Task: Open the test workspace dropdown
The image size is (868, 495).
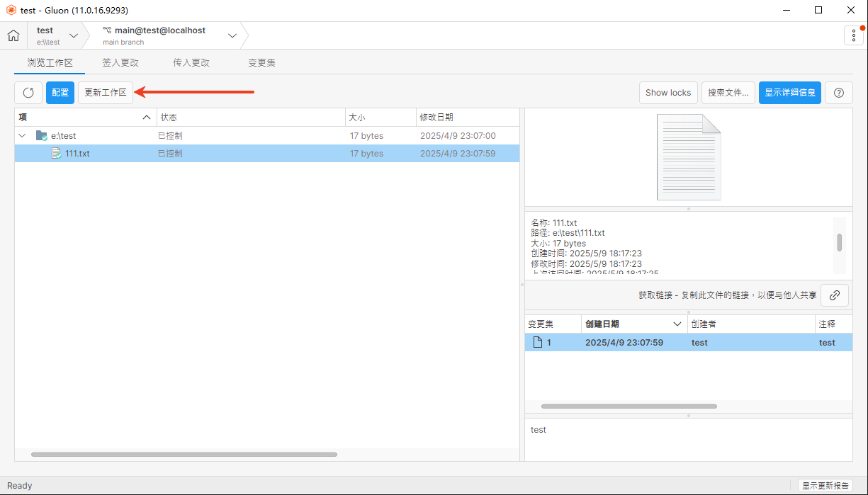Action: [x=74, y=35]
